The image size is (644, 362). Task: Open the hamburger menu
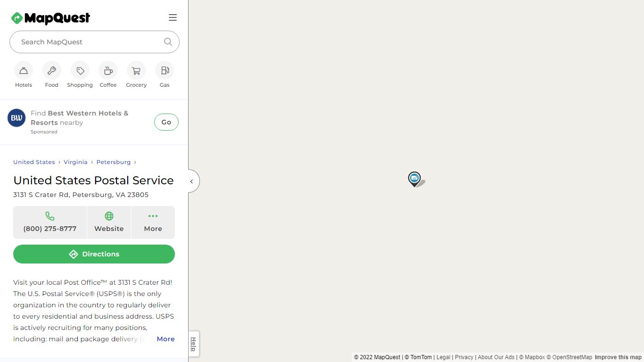173,17
